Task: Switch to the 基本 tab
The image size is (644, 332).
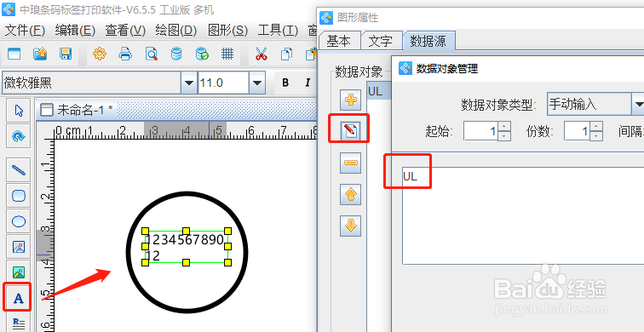Action: click(339, 41)
